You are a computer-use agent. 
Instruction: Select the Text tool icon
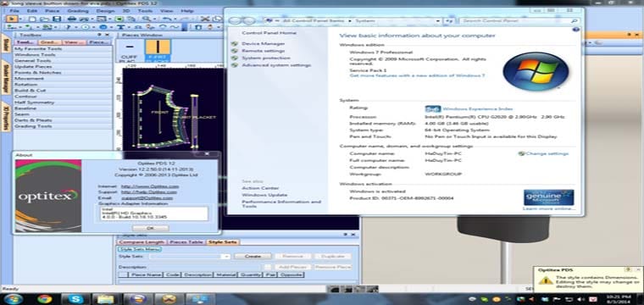click(120, 27)
